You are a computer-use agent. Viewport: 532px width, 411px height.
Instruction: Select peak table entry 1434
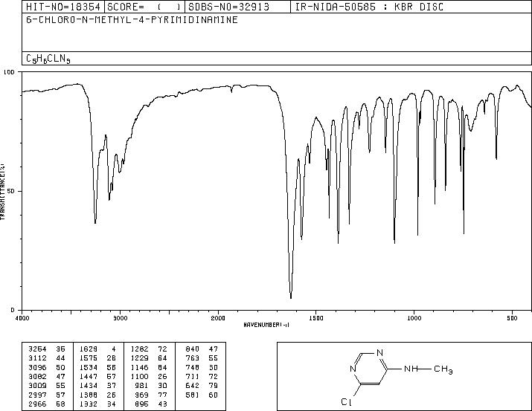[x=89, y=386]
